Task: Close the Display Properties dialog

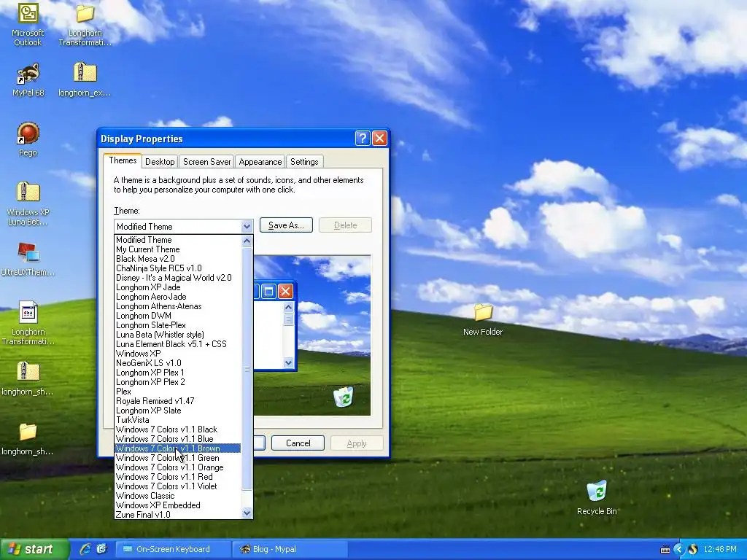Action: pyautogui.click(x=379, y=138)
